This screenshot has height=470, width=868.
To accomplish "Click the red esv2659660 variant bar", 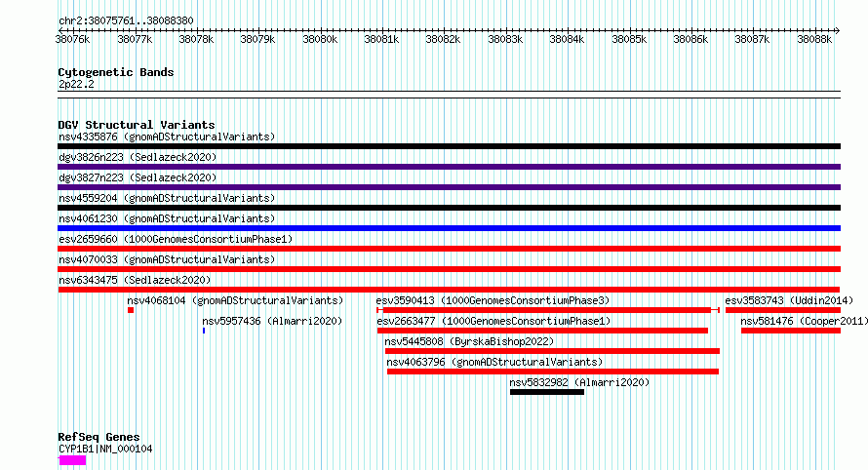I will coord(449,249).
